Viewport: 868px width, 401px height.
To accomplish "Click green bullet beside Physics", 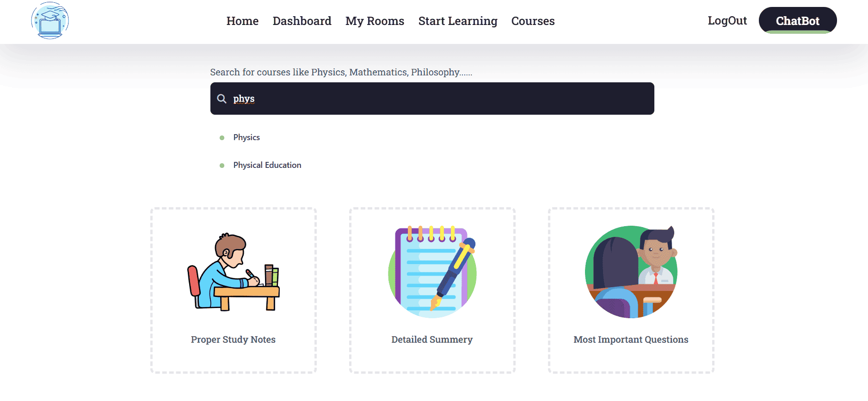I will (x=222, y=138).
